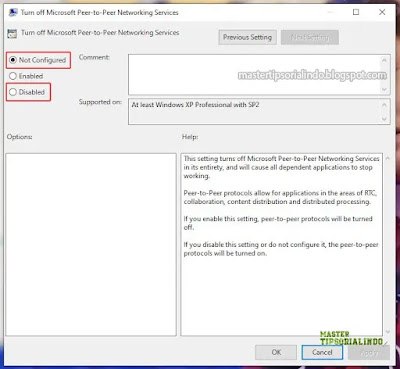Click the empty Options pane
Viewport: 400px width, 369px height.
click(x=91, y=244)
